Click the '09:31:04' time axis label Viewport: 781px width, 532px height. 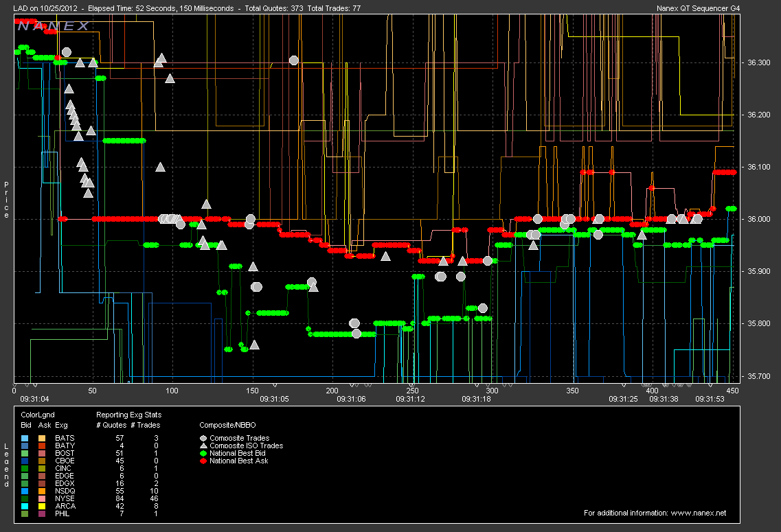point(34,399)
